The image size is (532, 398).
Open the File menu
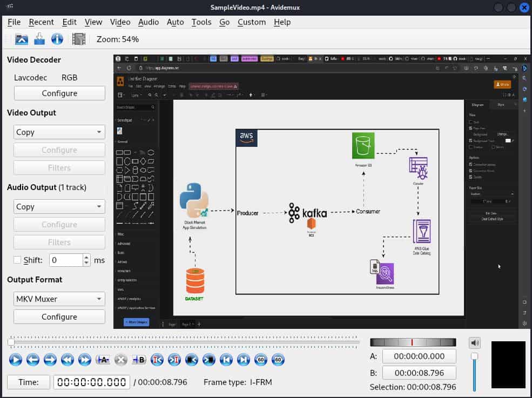14,22
